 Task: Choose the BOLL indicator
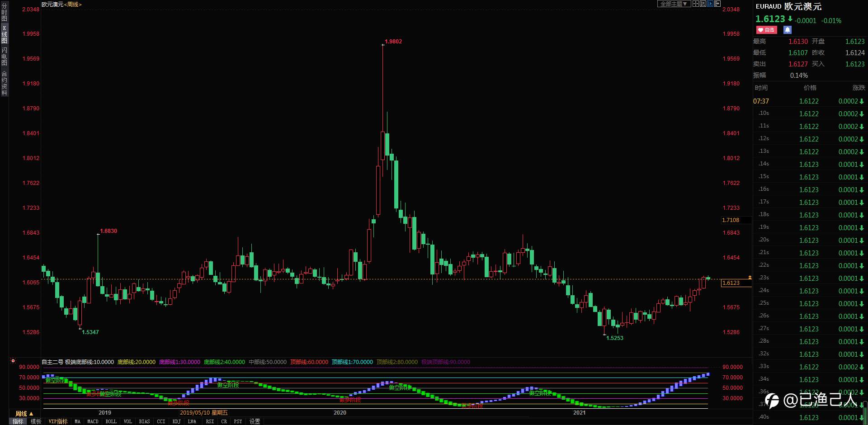tap(111, 421)
